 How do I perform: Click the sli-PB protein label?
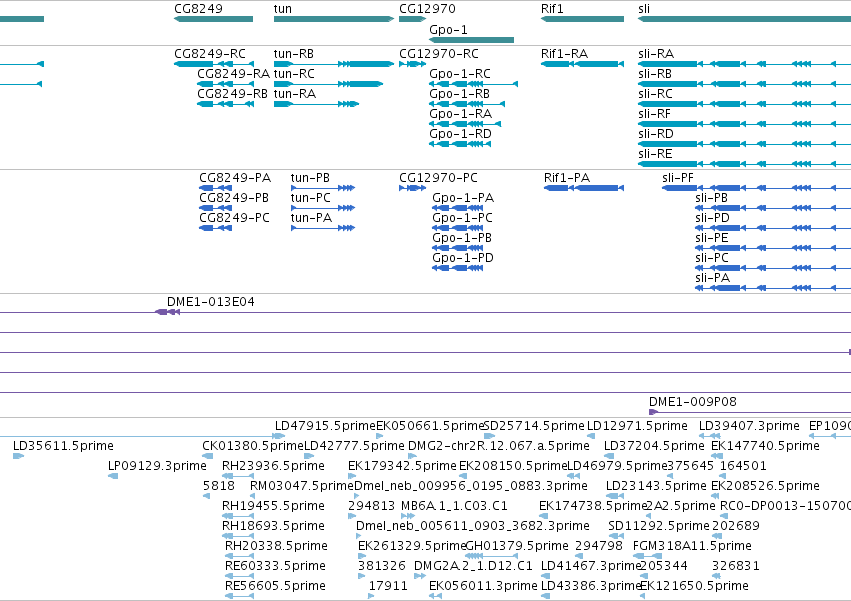pyautogui.click(x=712, y=198)
